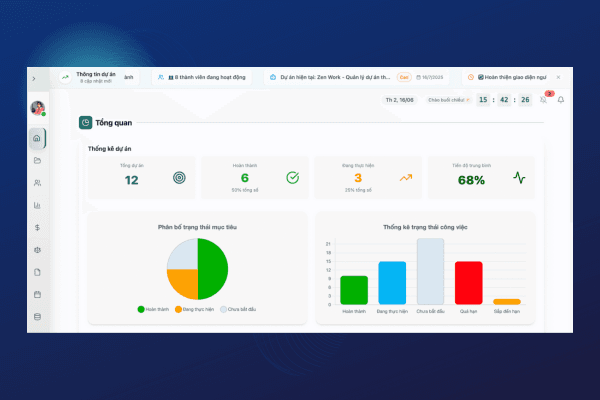Viewport: 600px width, 400px height.
Task: Toggle Chưa bắt đầu gray legend swatch
Action: (223, 309)
